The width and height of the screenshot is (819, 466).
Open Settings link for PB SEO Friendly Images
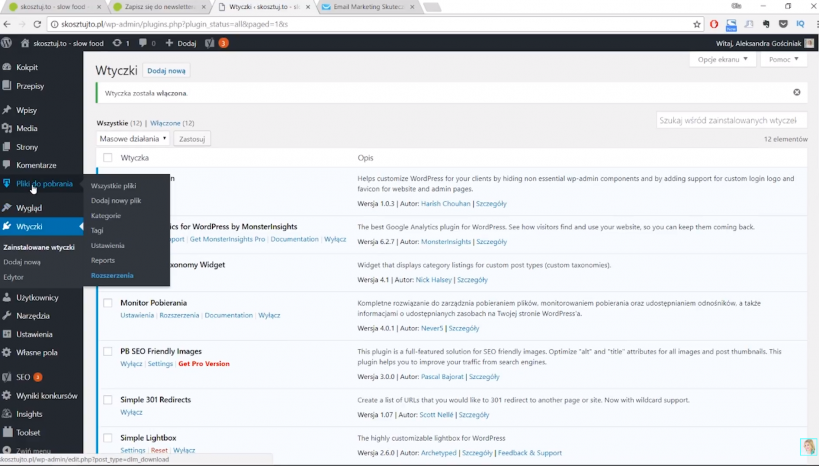pyautogui.click(x=160, y=364)
